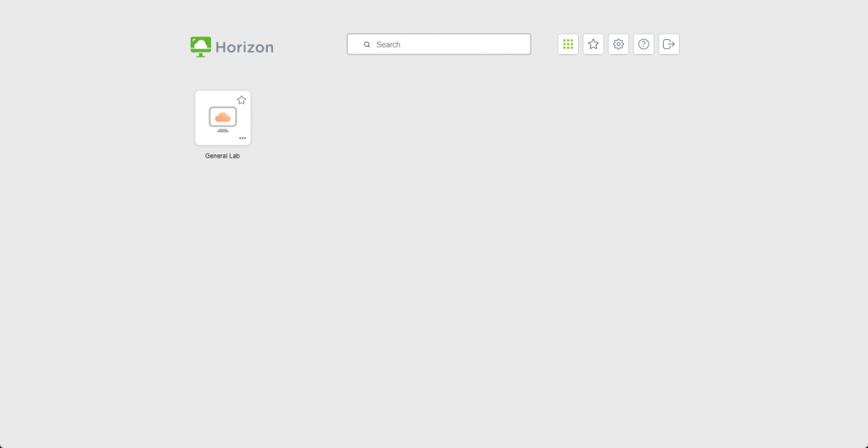Mark General Lab as favorite star
The width and height of the screenshot is (868, 448).
(x=242, y=100)
